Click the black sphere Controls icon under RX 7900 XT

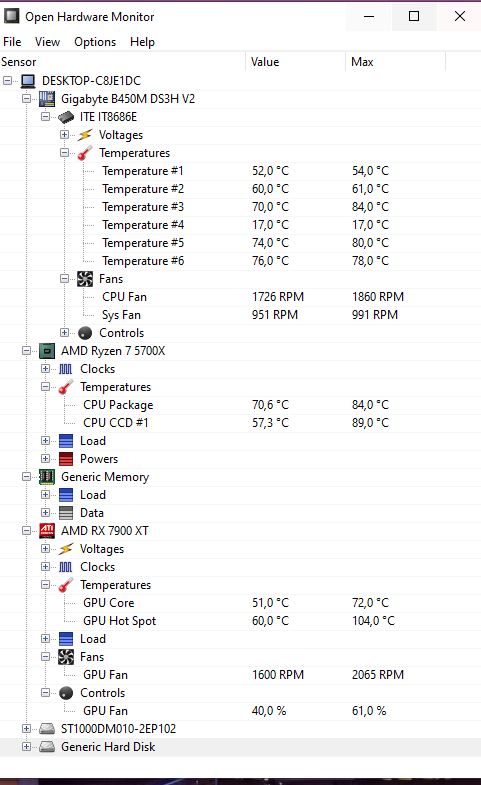(x=66, y=693)
